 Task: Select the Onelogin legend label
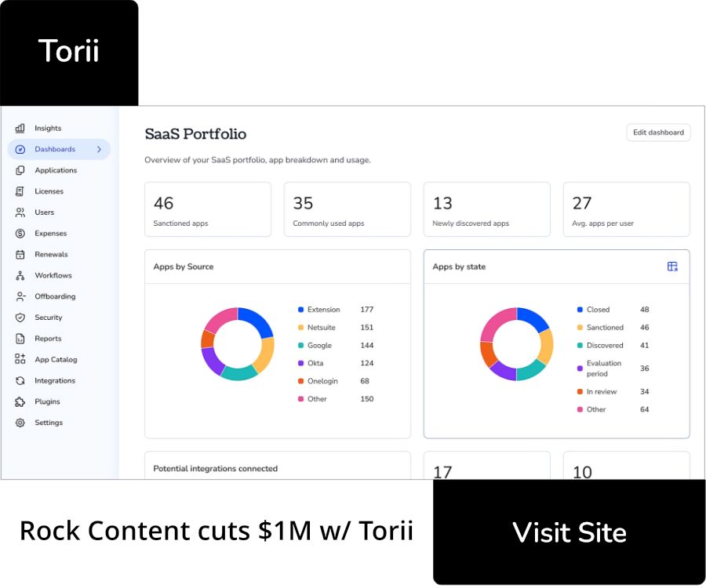[322, 382]
